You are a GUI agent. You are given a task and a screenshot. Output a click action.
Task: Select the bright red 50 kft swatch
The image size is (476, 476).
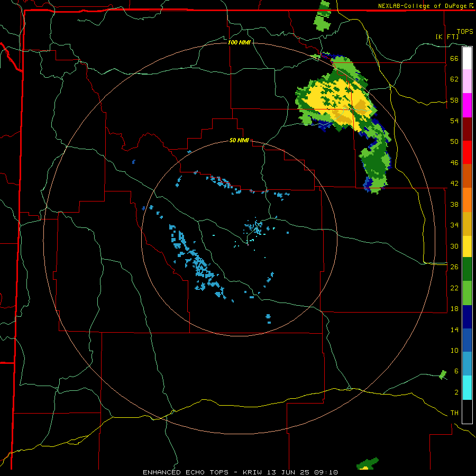click(467, 152)
